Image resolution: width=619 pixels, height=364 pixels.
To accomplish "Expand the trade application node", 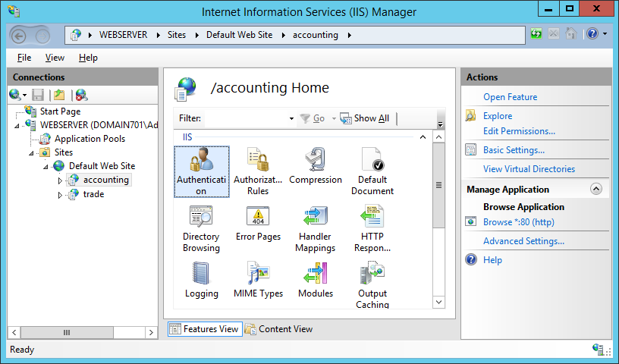I will pyautogui.click(x=61, y=195).
